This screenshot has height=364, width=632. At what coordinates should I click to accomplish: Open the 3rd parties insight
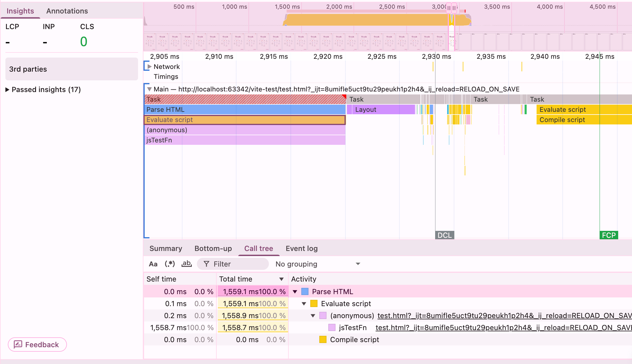pos(71,69)
